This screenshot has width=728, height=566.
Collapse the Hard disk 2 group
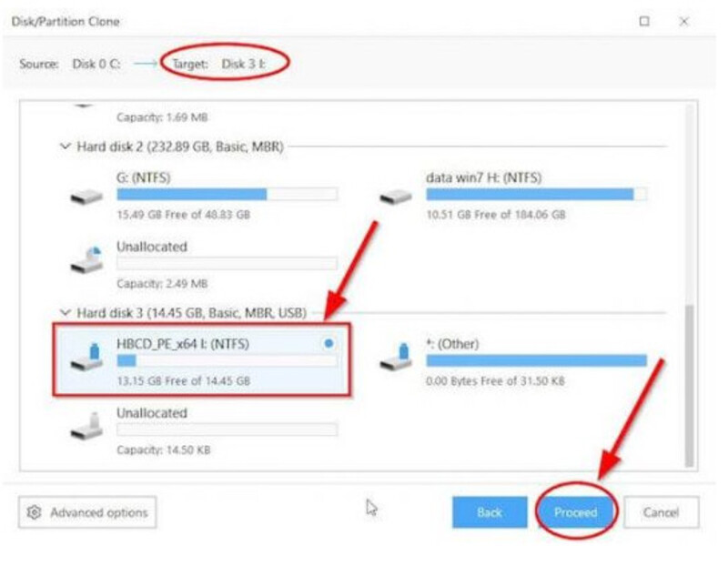(66, 147)
